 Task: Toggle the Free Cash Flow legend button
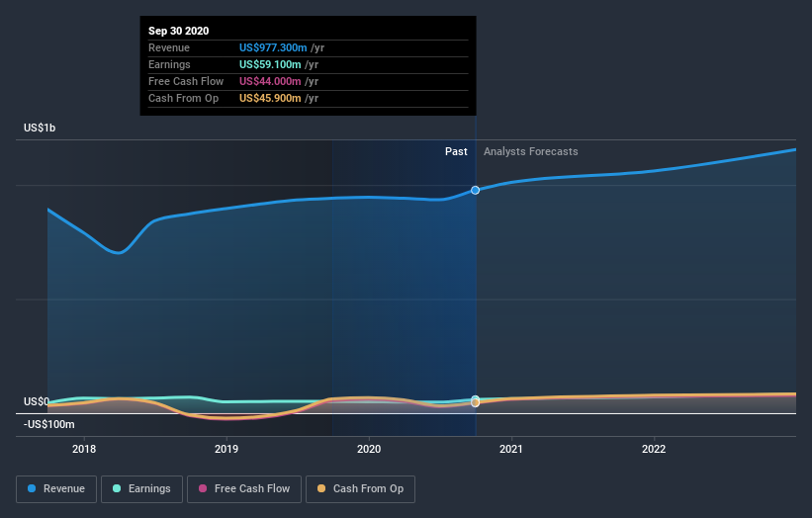[x=244, y=489]
